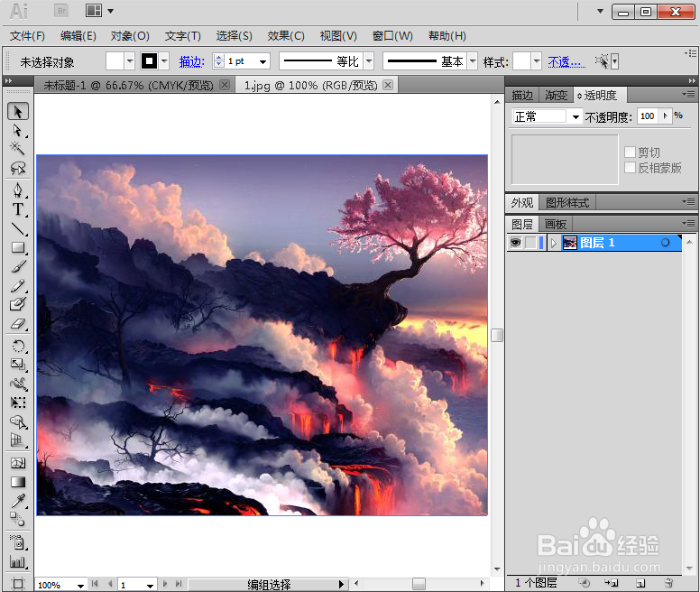Image resolution: width=700 pixels, height=592 pixels.
Task: Open the fill color dropdown
Action: pyautogui.click(x=130, y=61)
